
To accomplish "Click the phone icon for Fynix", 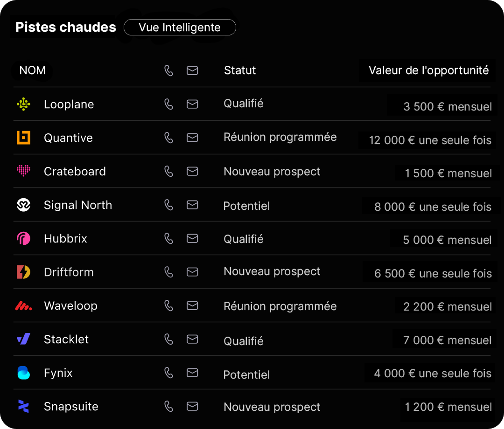I will click(x=169, y=373).
